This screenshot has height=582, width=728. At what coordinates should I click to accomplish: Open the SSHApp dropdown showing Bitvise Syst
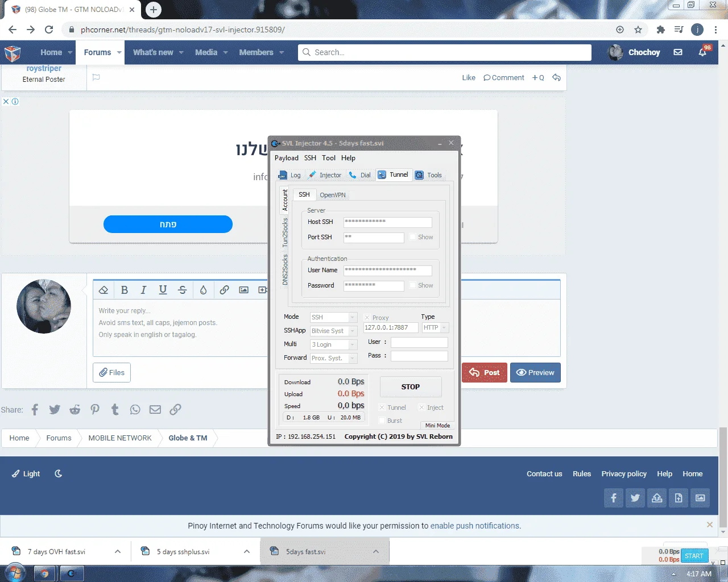click(333, 331)
